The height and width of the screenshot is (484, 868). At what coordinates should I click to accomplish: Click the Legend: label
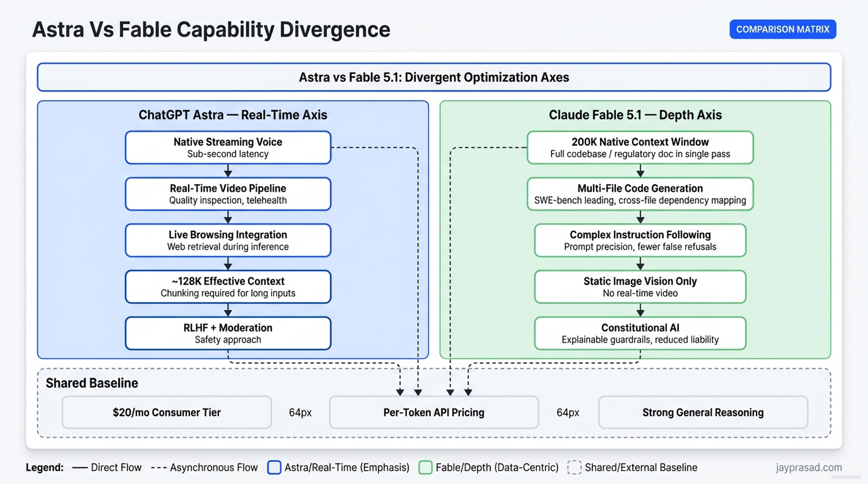click(45, 468)
